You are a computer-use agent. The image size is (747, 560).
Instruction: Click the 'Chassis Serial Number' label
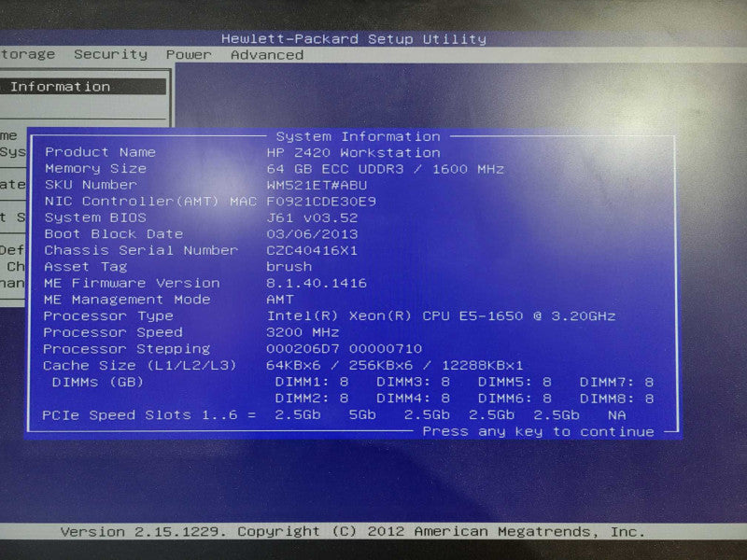pos(141,250)
